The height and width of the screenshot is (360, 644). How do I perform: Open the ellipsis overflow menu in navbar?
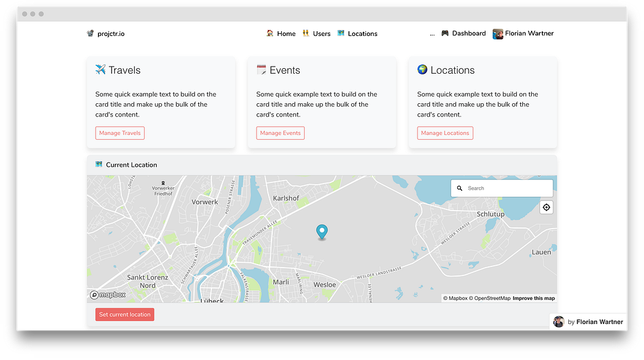point(432,34)
